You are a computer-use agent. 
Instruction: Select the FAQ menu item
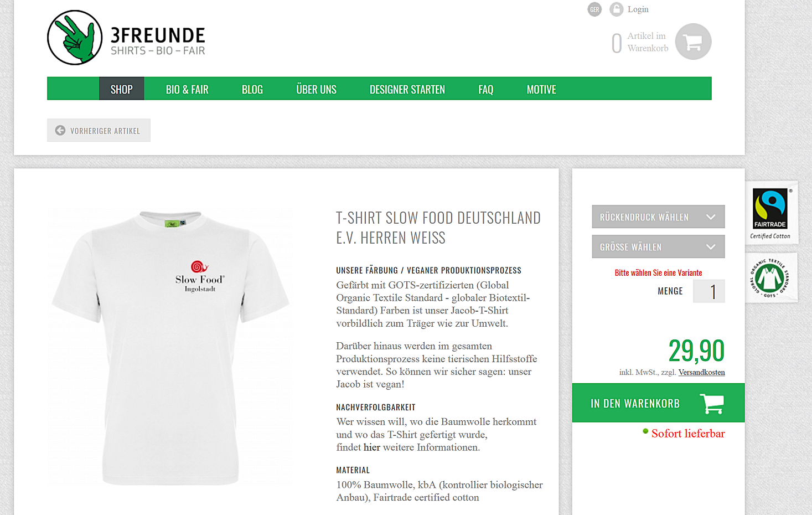pyautogui.click(x=486, y=89)
